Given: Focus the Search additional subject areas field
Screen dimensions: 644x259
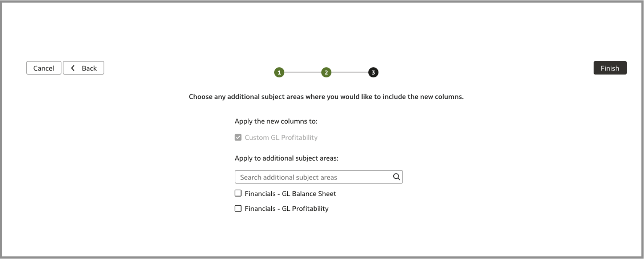Looking at the screenshot, I should click(313, 177).
